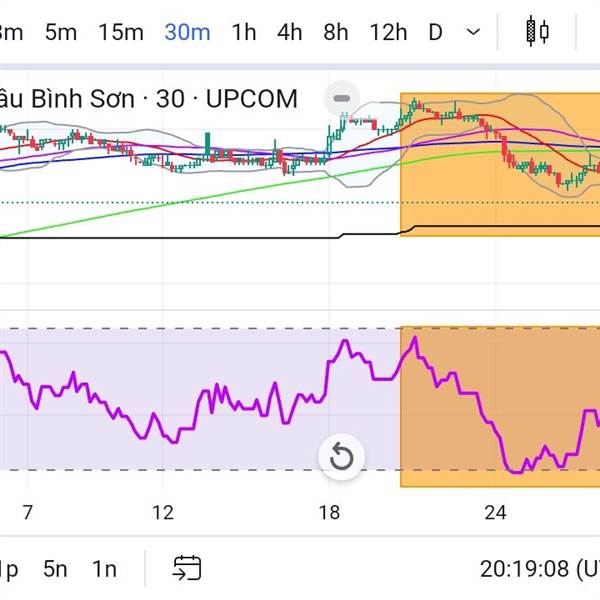The image size is (600, 600).
Task: Click the reset chart view button
Action: click(x=341, y=457)
